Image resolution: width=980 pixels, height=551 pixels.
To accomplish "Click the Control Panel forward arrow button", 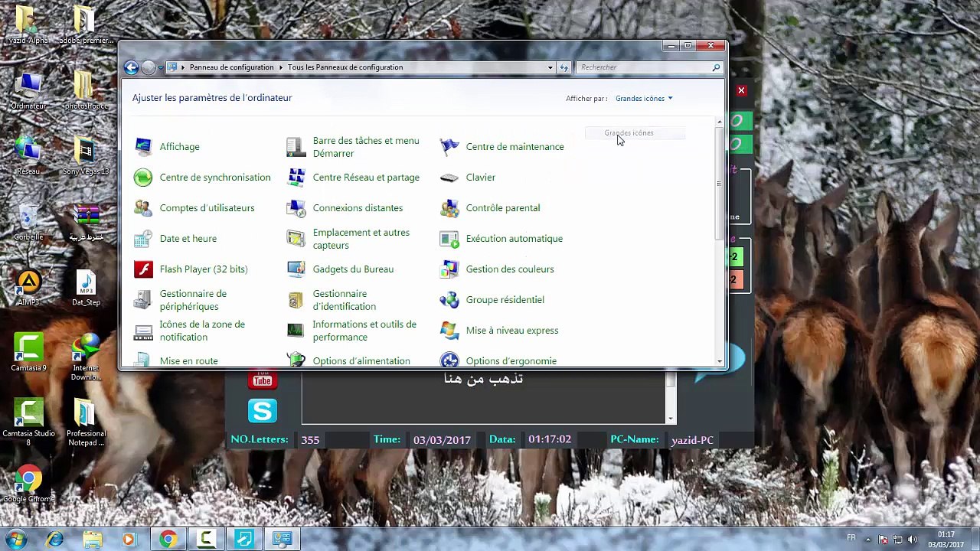I will [x=149, y=67].
